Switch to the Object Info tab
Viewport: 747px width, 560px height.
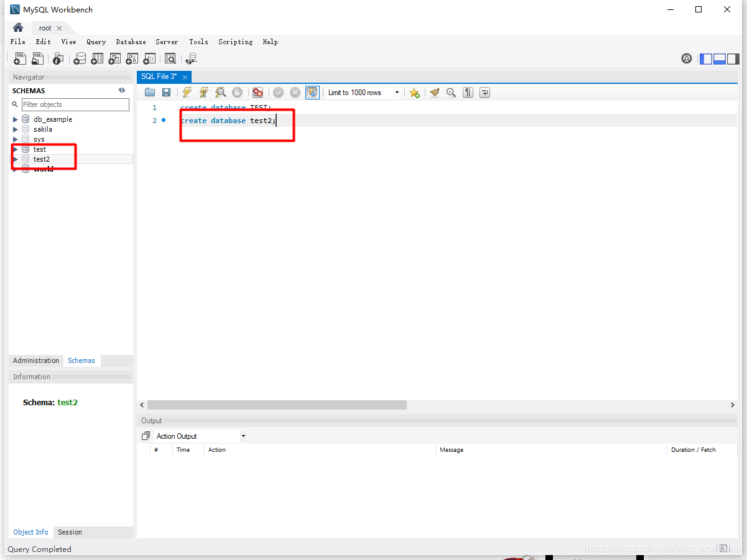coord(30,532)
